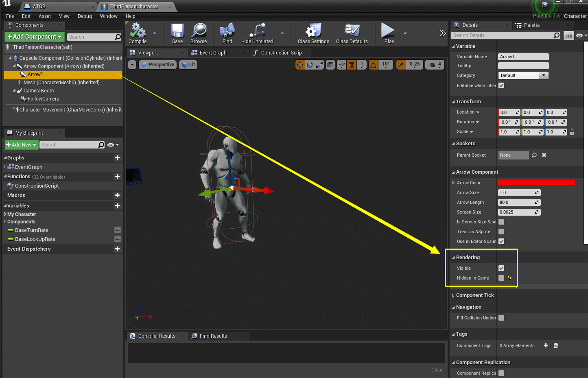Uncheck the Visible rendering checkbox
Screen dimensions: 588x378
pyautogui.click(x=501, y=268)
